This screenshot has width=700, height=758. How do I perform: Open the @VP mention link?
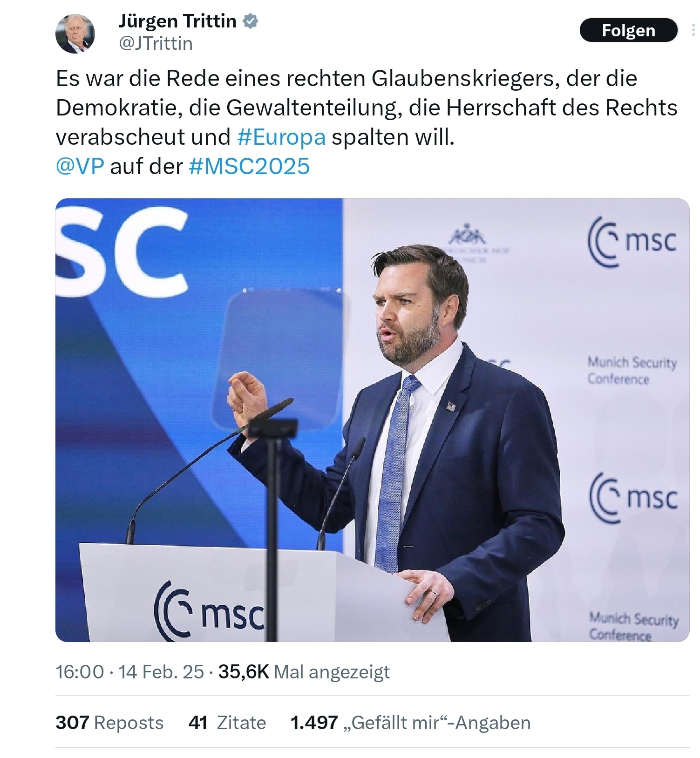tap(80, 166)
